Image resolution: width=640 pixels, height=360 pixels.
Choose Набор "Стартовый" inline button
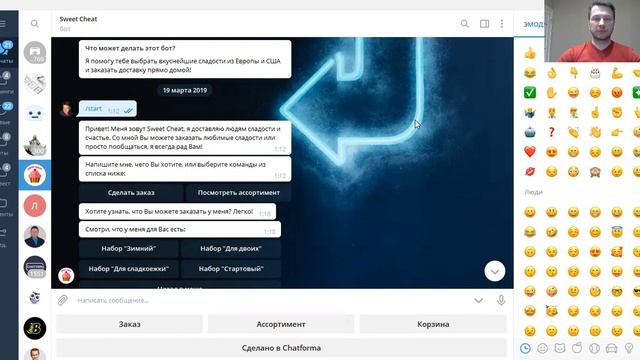[231, 269]
